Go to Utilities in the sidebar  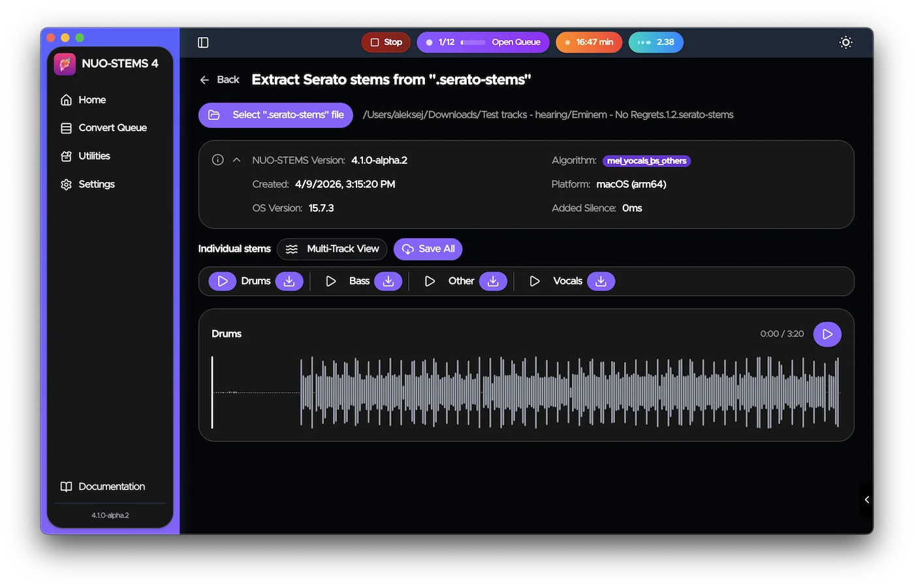point(94,156)
